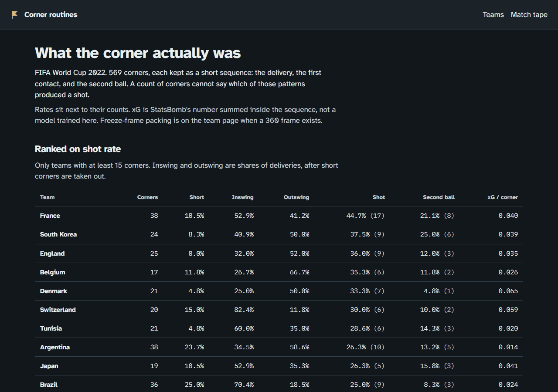Click the flag logo icon
The height and width of the screenshot is (392, 558).
click(x=15, y=15)
